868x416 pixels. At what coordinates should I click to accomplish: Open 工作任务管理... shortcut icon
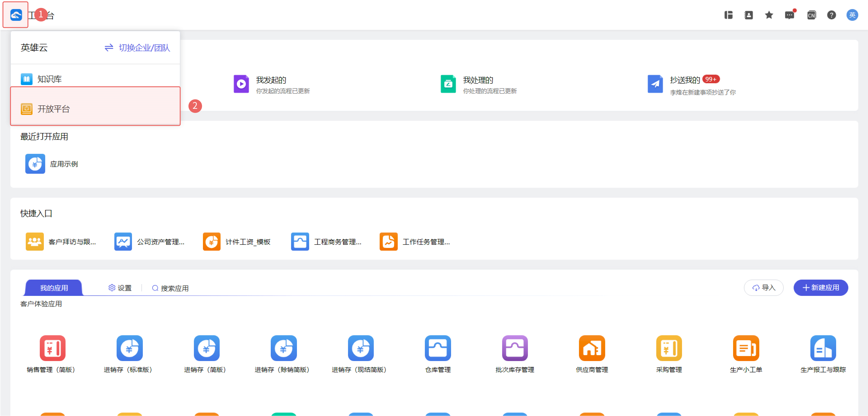[x=388, y=242]
